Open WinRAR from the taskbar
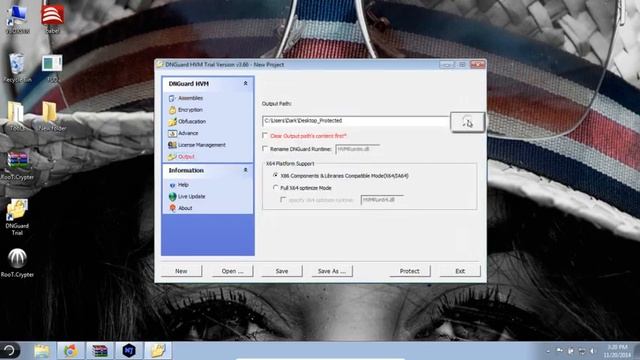Viewport: 640px width, 360px height. (100, 351)
